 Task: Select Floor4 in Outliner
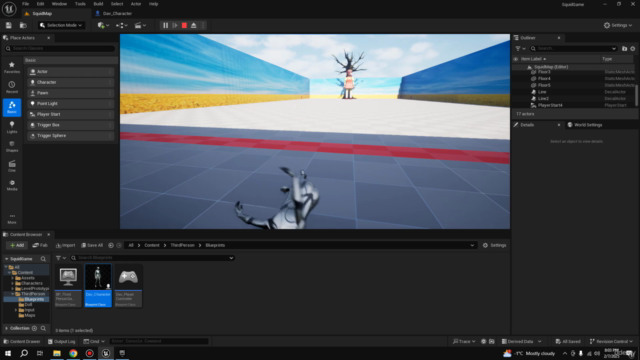click(x=544, y=78)
